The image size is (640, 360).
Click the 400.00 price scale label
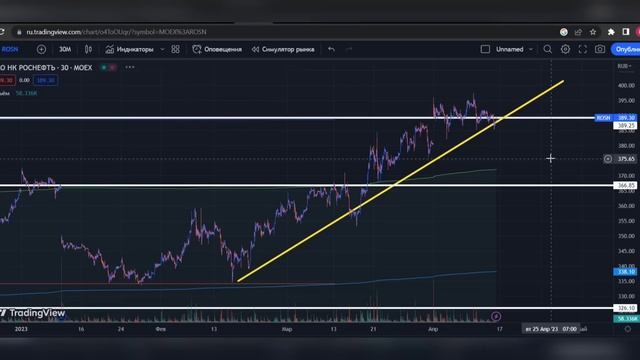pos(627,85)
